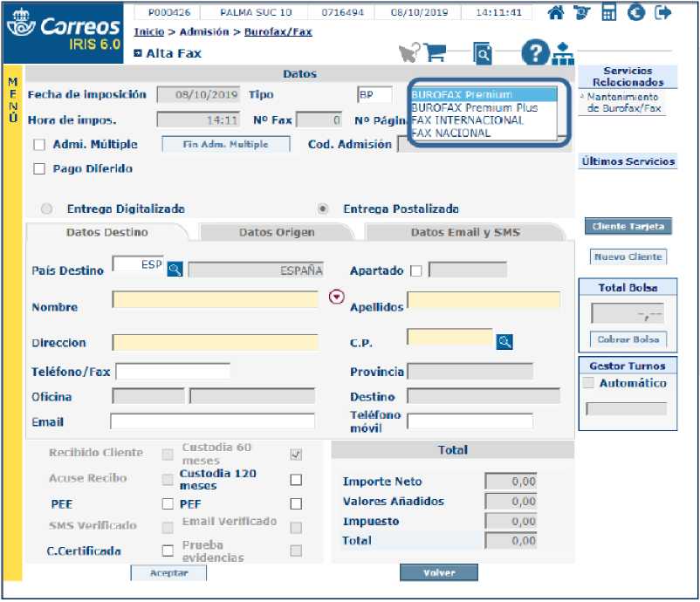Tick the Custodia 120 meses checkbox
Screen dimensions: 700x602
click(x=296, y=480)
